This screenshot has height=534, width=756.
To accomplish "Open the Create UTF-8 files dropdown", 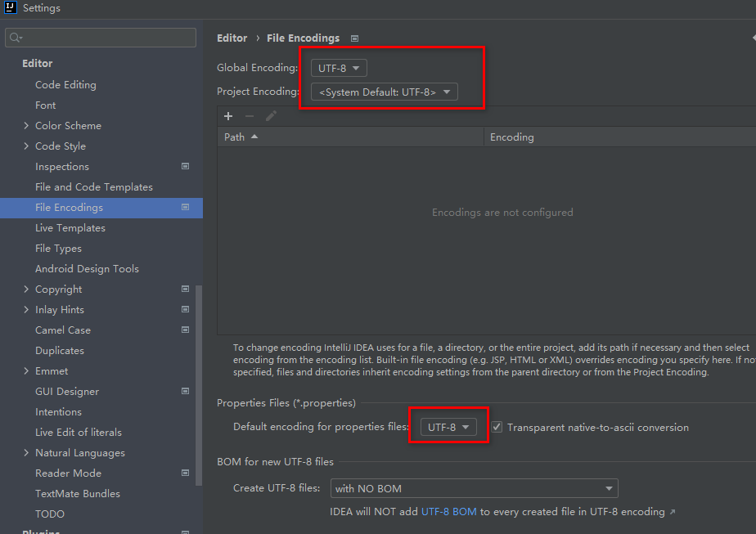I will click(474, 489).
